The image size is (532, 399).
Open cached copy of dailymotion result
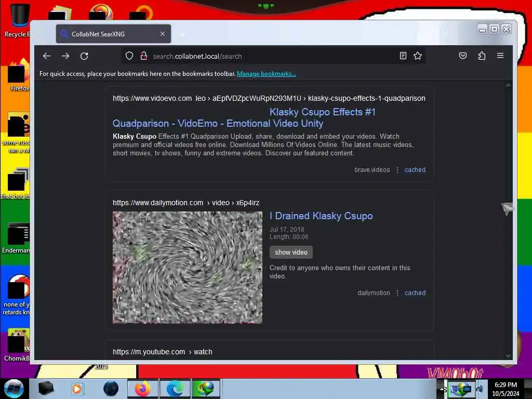(x=415, y=293)
